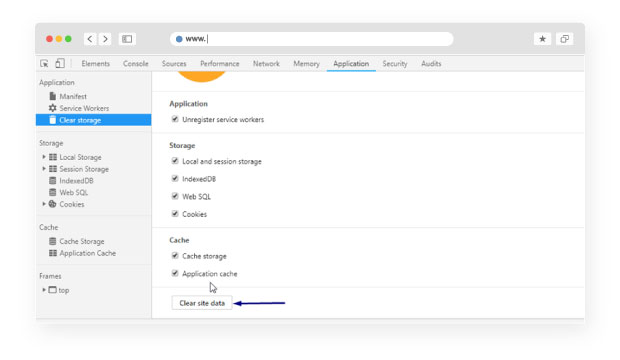Click the Manifest file icon

53,96
